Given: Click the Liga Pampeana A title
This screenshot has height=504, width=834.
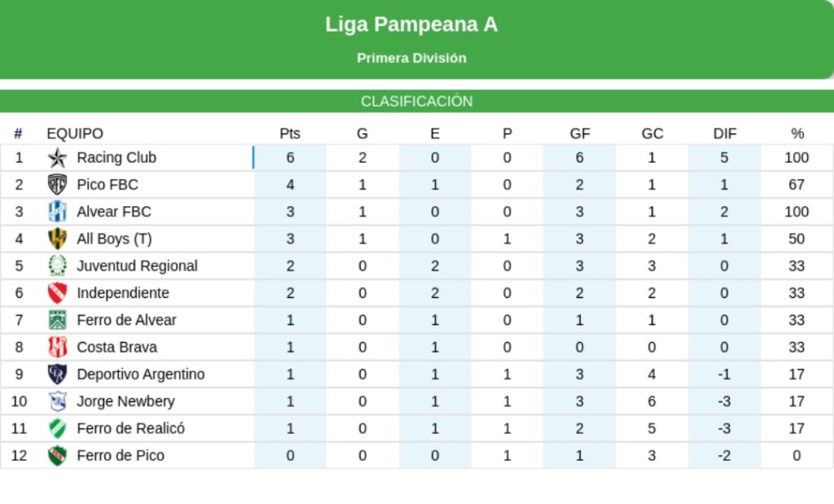Looking at the screenshot, I should [411, 24].
